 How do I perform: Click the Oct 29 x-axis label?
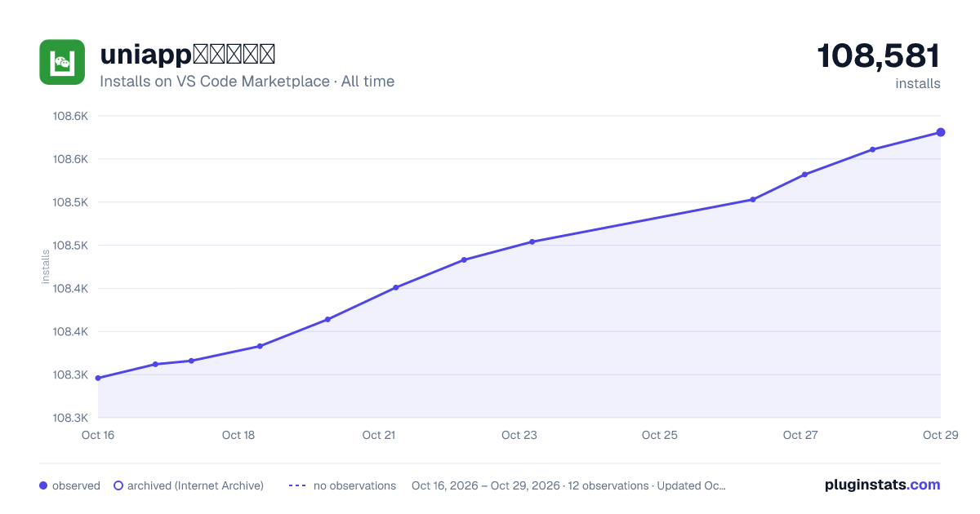tap(939, 435)
